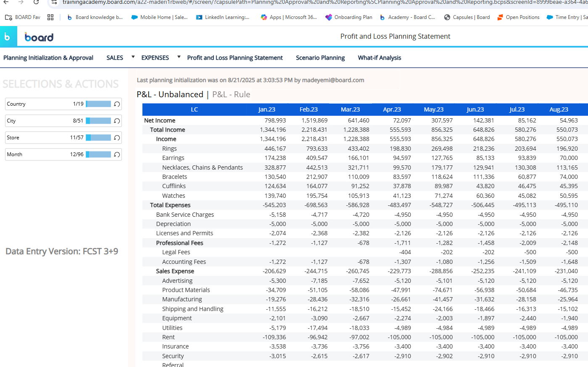Select the Total Income row label
The width and height of the screenshot is (588, 367).
click(168, 130)
